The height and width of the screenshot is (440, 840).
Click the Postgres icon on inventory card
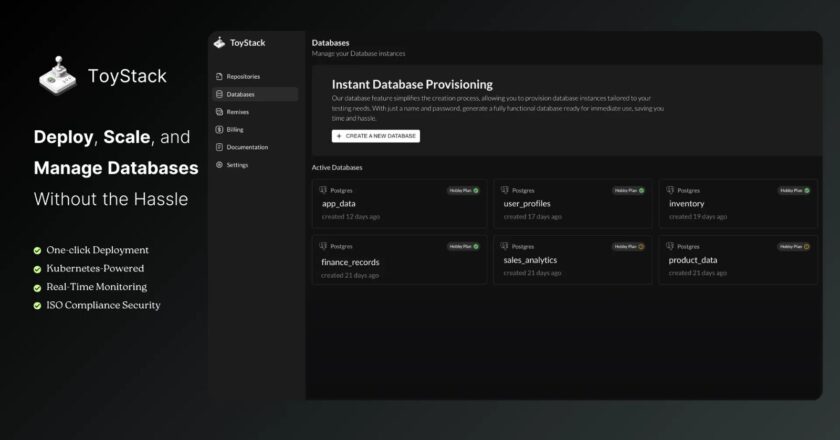pos(670,190)
